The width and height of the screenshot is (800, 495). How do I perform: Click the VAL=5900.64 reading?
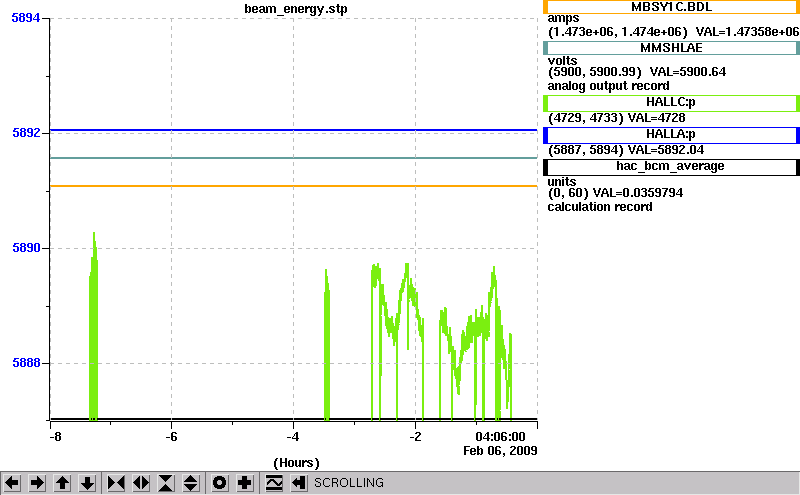[688, 71]
